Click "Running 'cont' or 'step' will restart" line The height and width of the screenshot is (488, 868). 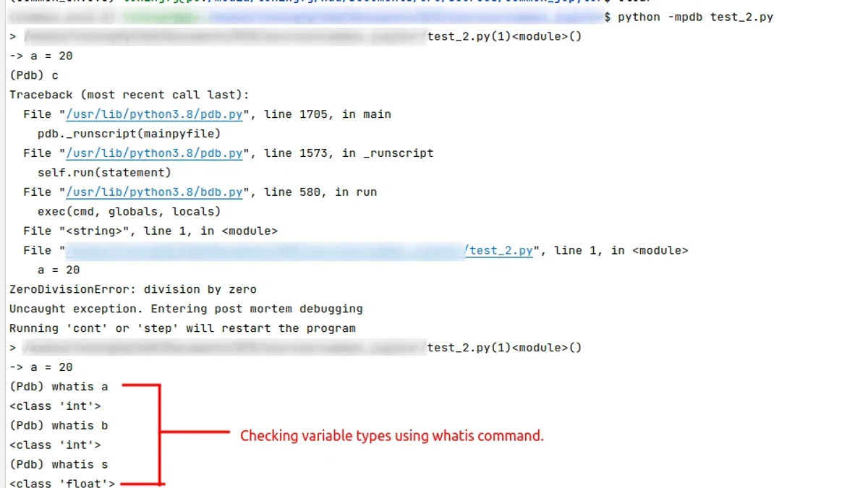coord(182,329)
